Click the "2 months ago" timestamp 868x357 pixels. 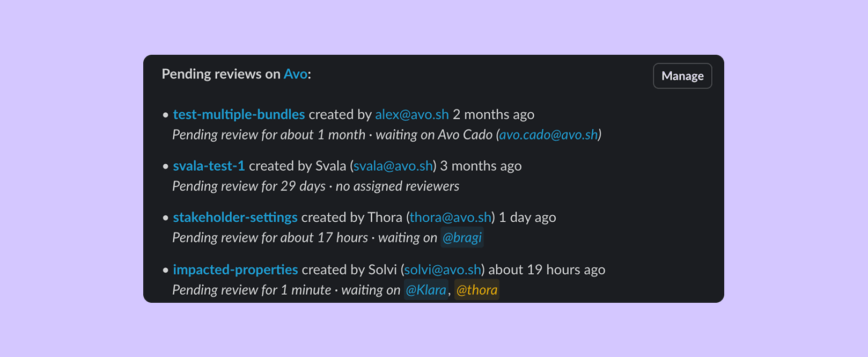(494, 114)
